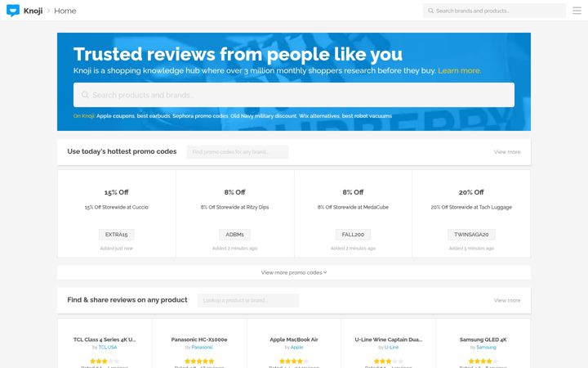
Task: Copy the TWINSAGA20 promo code
Action: pyautogui.click(x=471, y=235)
